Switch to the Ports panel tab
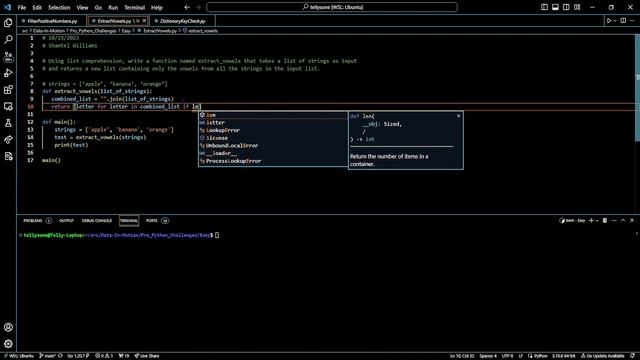This screenshot has height=360, width=640. coord(157,220)
